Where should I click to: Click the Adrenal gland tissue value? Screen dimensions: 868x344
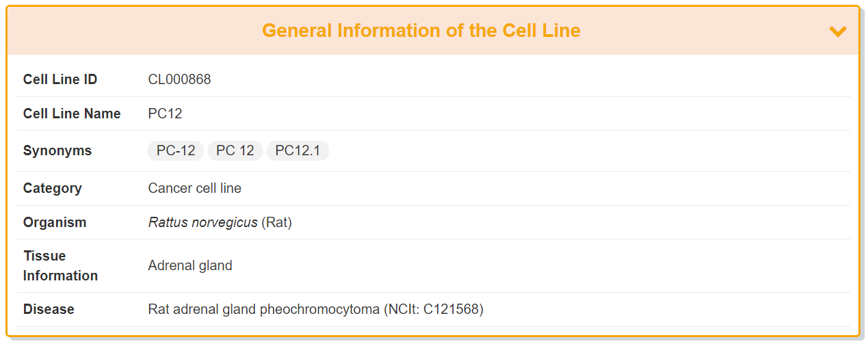(x=190, y=265)
